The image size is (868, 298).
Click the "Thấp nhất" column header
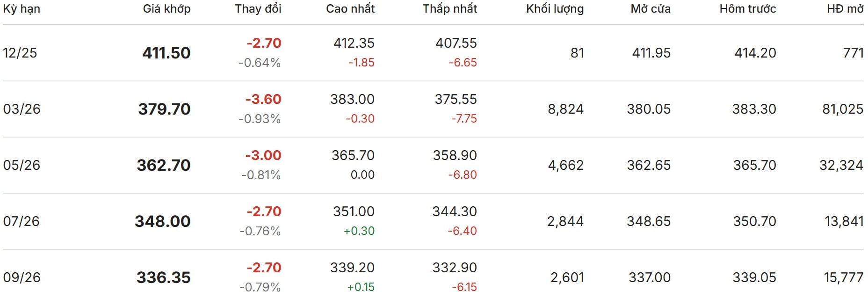(449, 9)
